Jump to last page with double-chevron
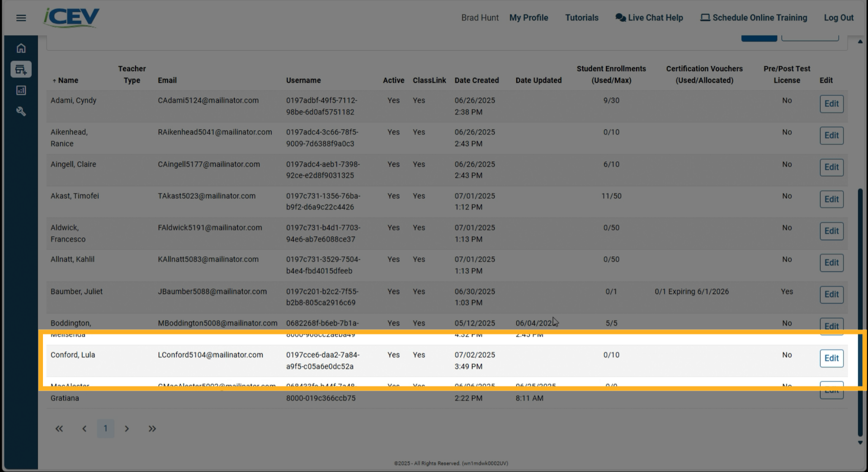 pyautogui.click(x=152, y=429)
